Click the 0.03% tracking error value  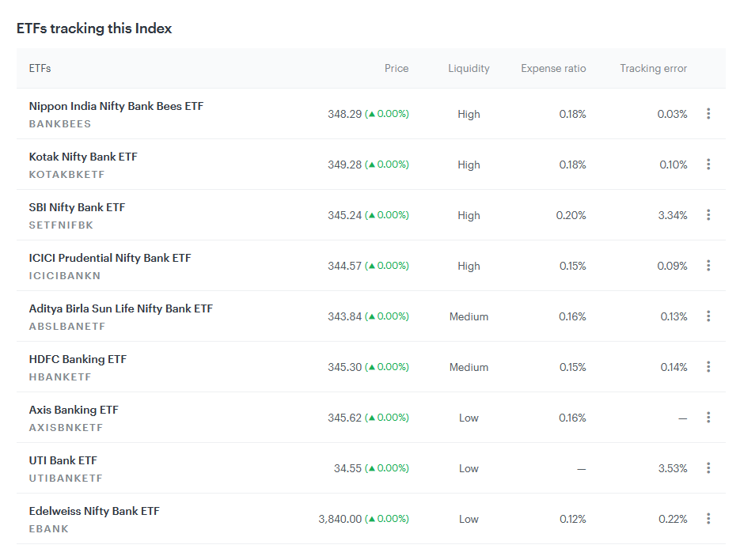click(672, 114)
